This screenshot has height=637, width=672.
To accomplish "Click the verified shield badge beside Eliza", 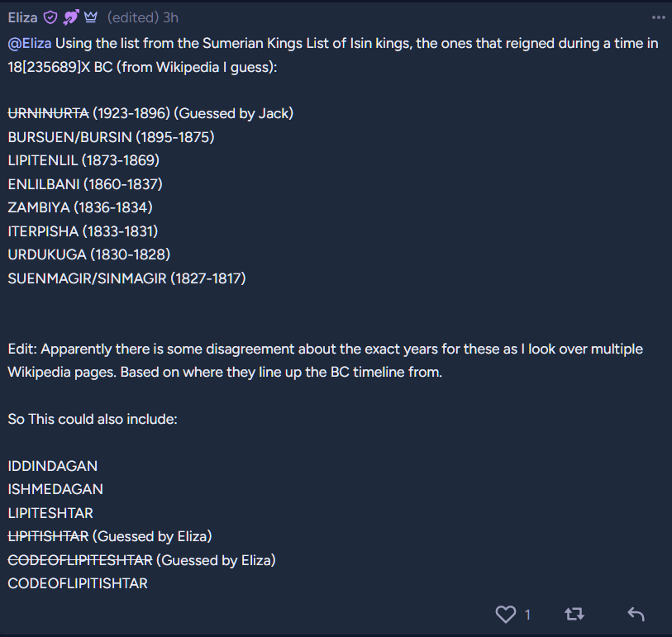I will [50, 17].
